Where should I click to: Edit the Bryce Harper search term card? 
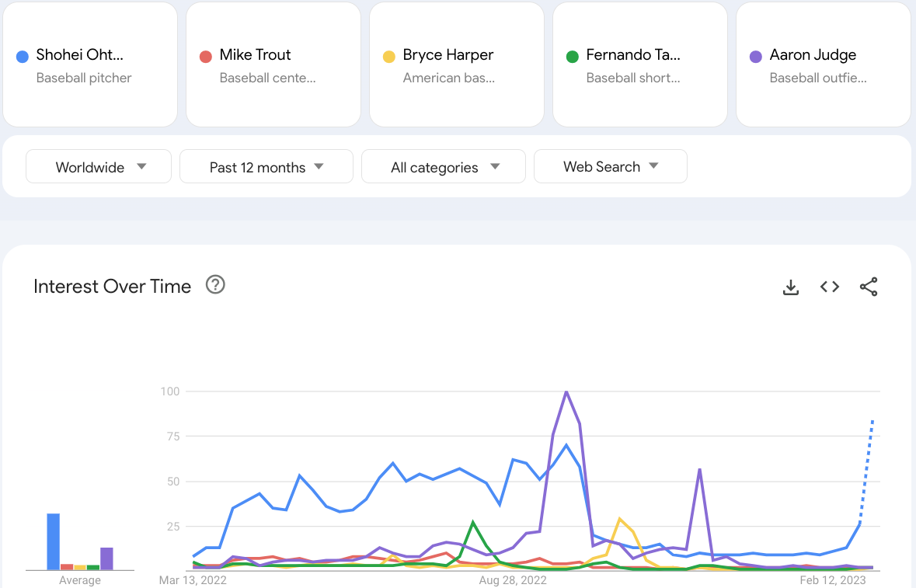pos(457,64)
